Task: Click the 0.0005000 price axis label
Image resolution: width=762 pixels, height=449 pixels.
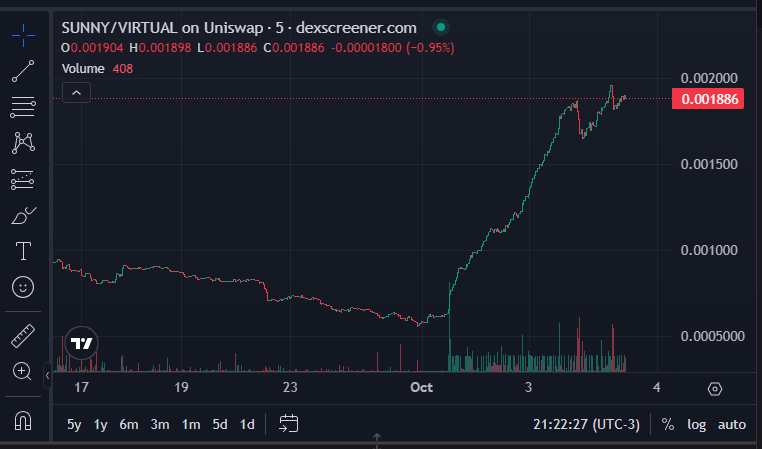Action: [x=712, y=336]
